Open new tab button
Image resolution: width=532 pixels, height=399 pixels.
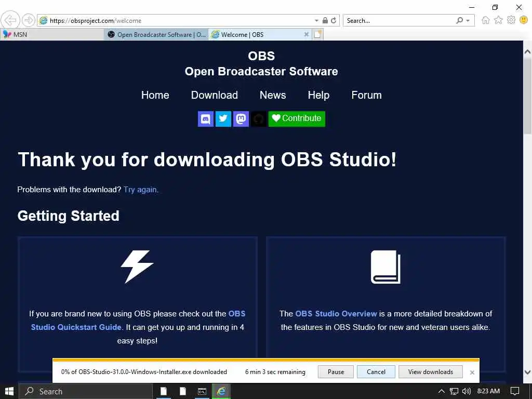coord(317,34)
